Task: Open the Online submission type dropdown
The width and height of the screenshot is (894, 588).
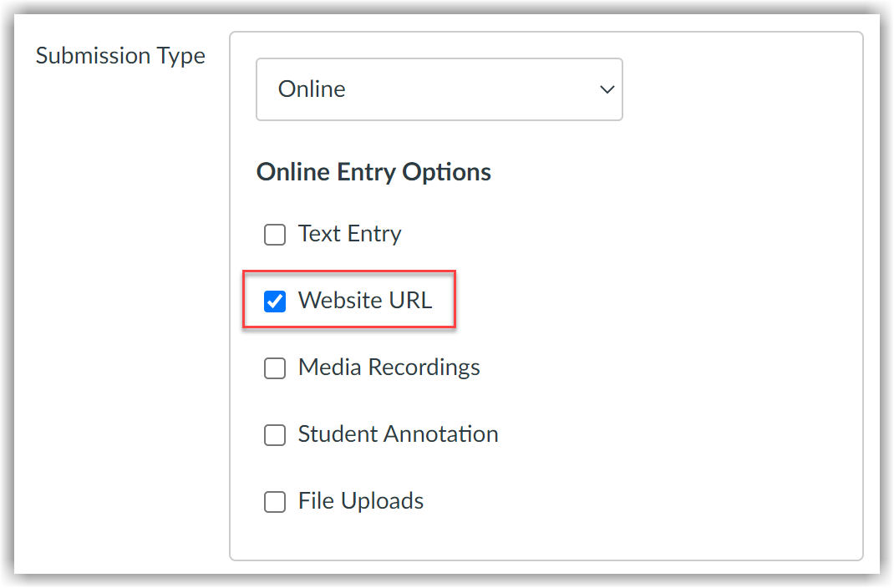Action: click(439, 89)
